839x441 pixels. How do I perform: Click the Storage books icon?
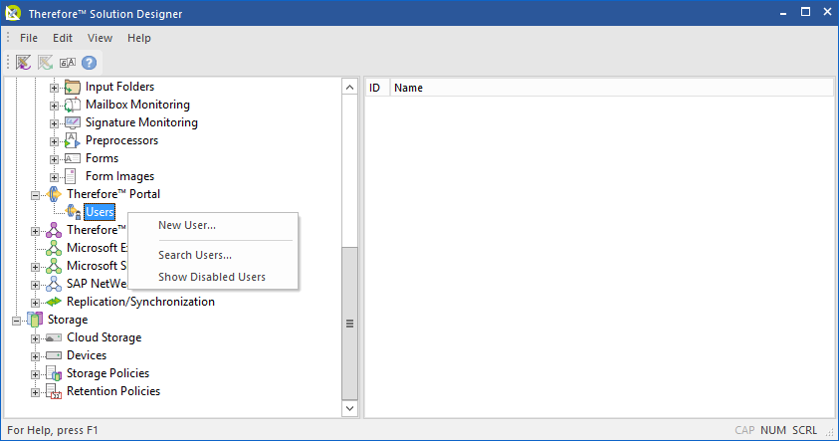(35, 320)
